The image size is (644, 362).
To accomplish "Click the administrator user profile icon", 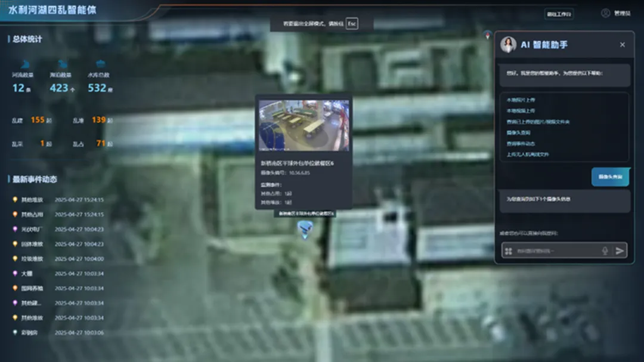I will pyautogui.click(x=605, y=13).
